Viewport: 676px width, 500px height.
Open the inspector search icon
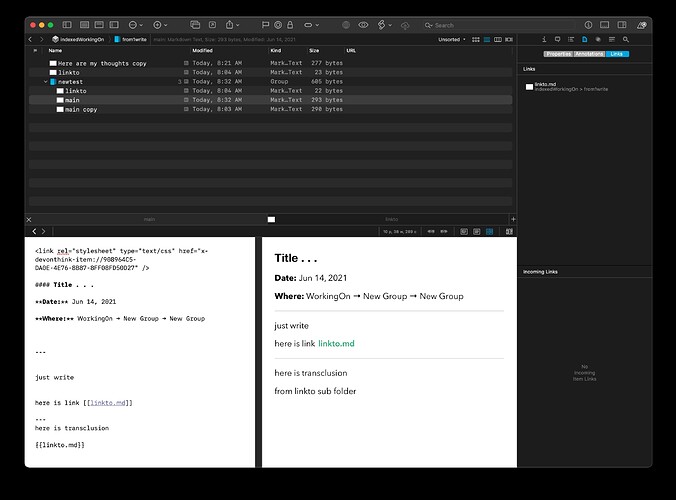point(626,39)
